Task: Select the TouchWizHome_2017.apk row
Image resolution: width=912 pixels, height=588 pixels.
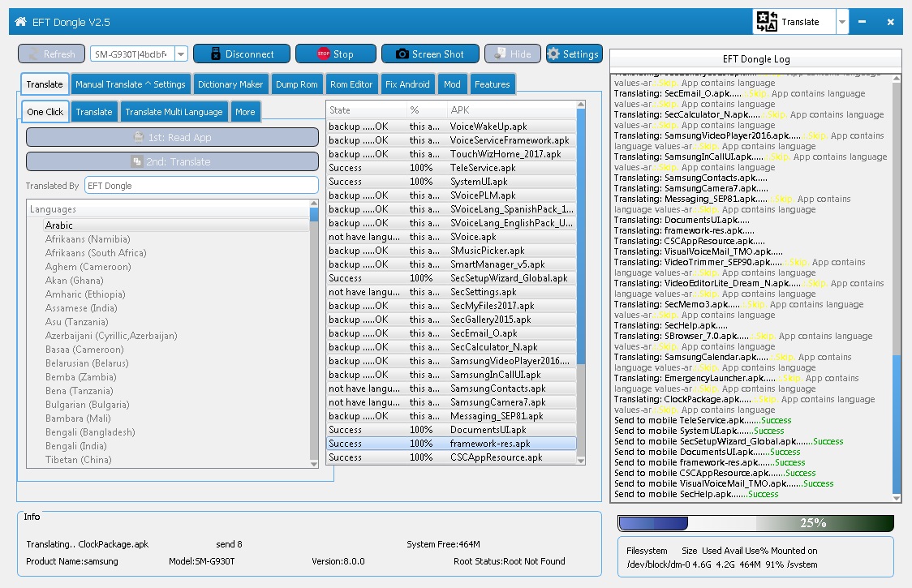Action: click(x=451, y=154)
